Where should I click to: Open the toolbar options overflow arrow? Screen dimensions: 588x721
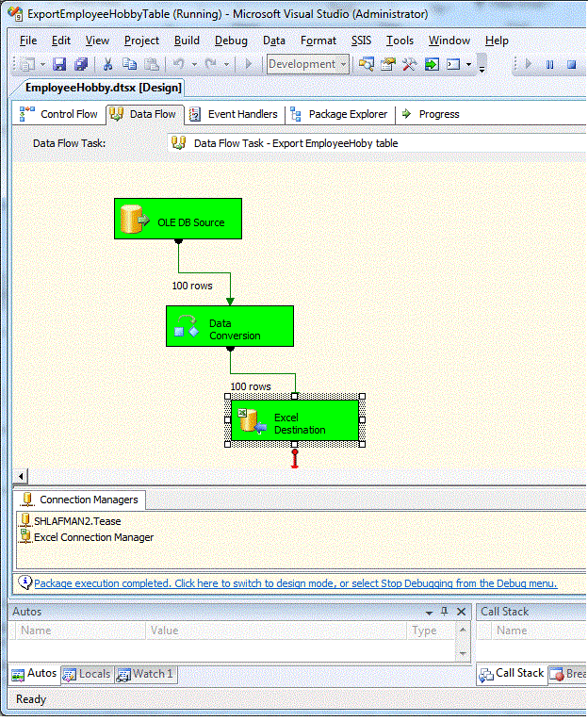coord(482,68)
